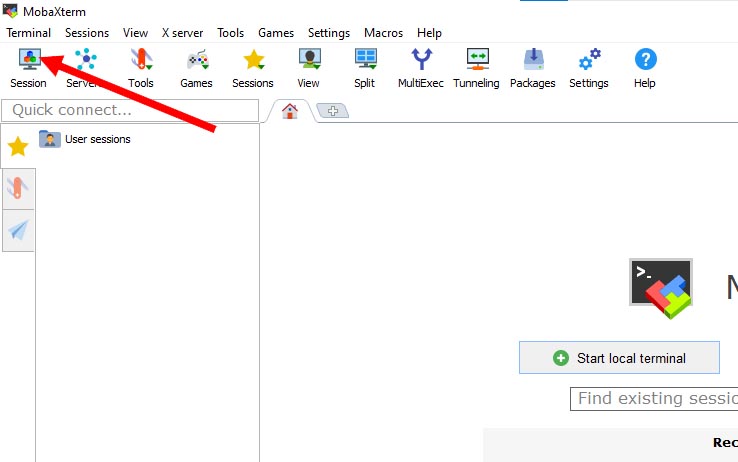Open the X server menu
738x462 pixels.
point(183,33)
